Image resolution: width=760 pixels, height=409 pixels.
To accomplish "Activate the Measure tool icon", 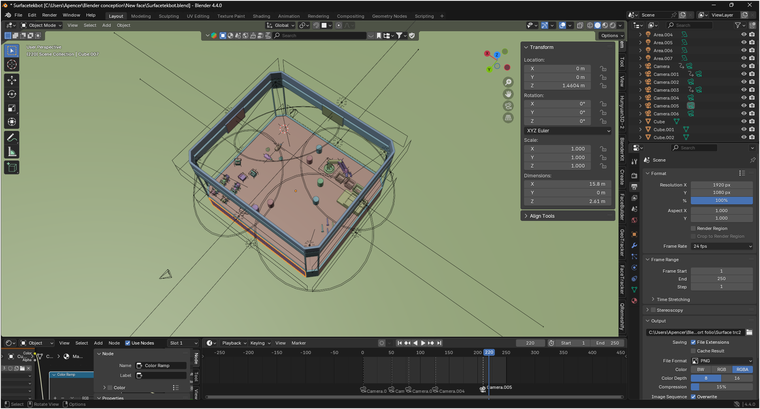I will (12, 152).
